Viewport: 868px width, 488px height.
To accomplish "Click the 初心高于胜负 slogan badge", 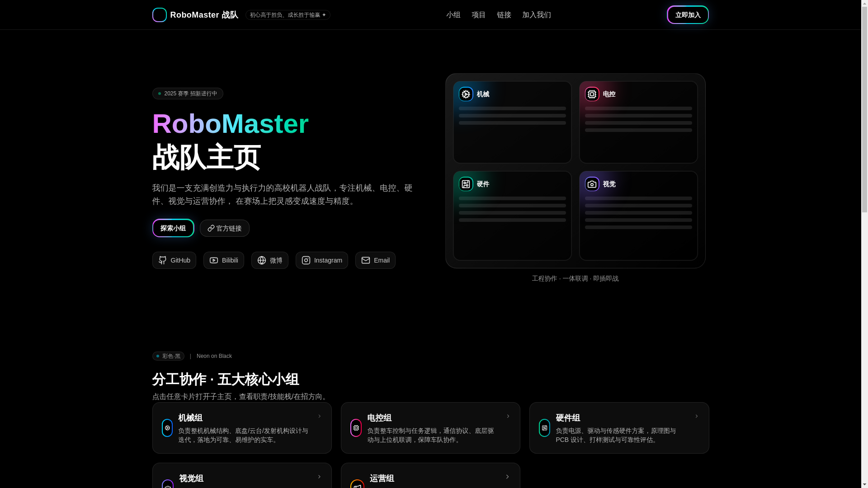I will pyautogui.click(x=288, y=15).
